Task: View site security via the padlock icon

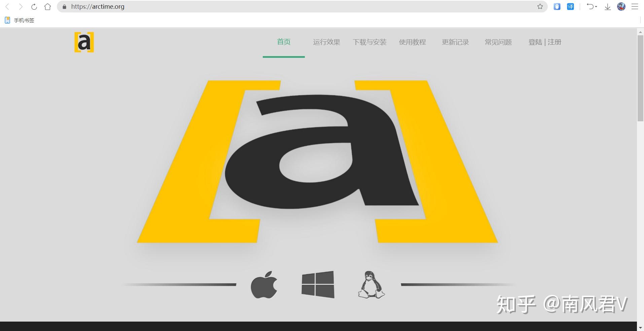Action: pos(65,7)
